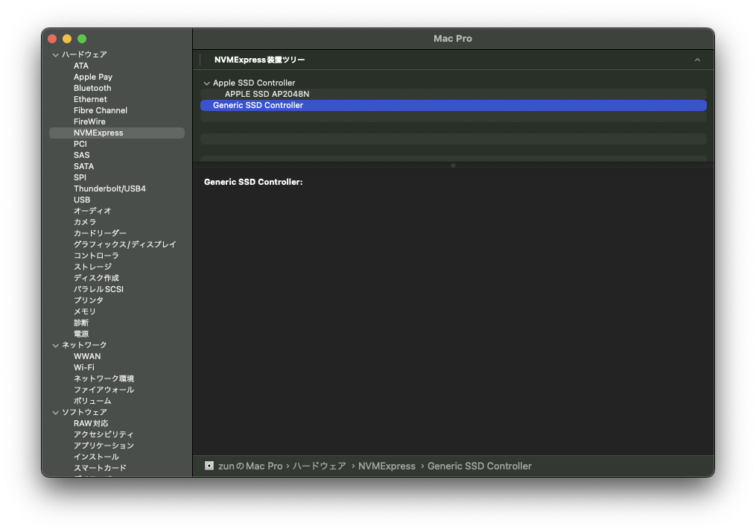Image resolution: width=756 pixels, height=532 pixels.
Task: Open オーディオ in the sidebar
Action: (92, 211)
